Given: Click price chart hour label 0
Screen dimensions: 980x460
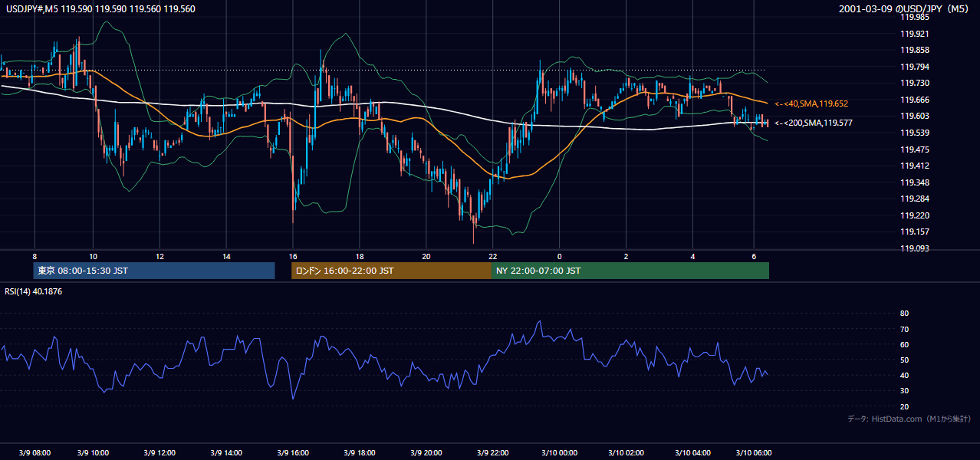Looking at the screenshot, I should [560, 256].
